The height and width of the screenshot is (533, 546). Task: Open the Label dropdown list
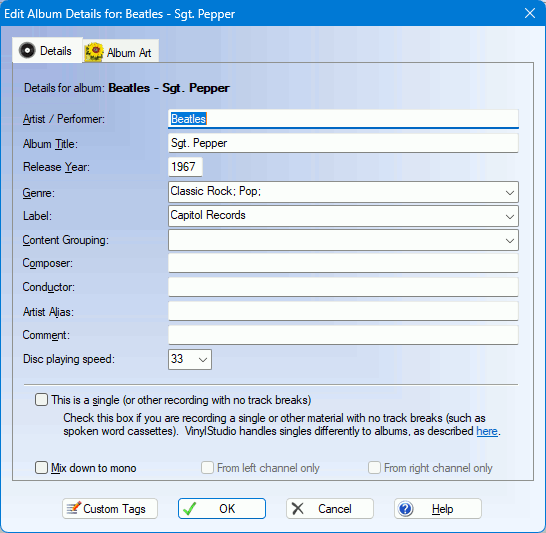510,217
